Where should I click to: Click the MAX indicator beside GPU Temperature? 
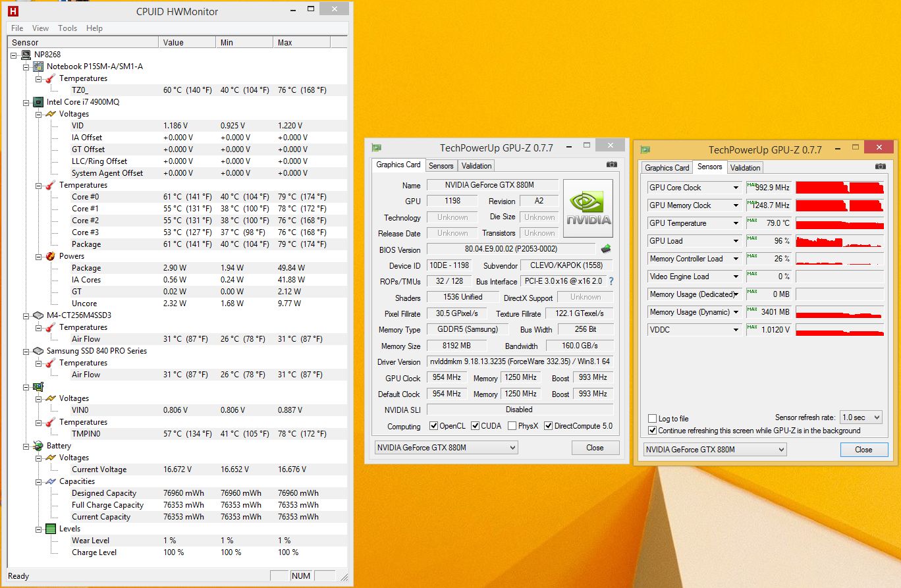[751, 221]
